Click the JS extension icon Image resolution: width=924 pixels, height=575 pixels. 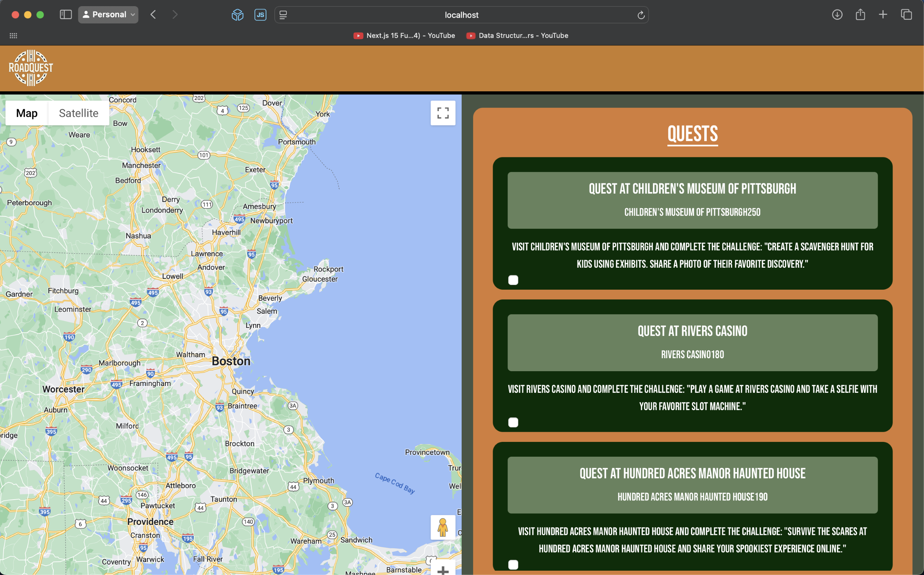pyautogui.click(x=260, y=15)
